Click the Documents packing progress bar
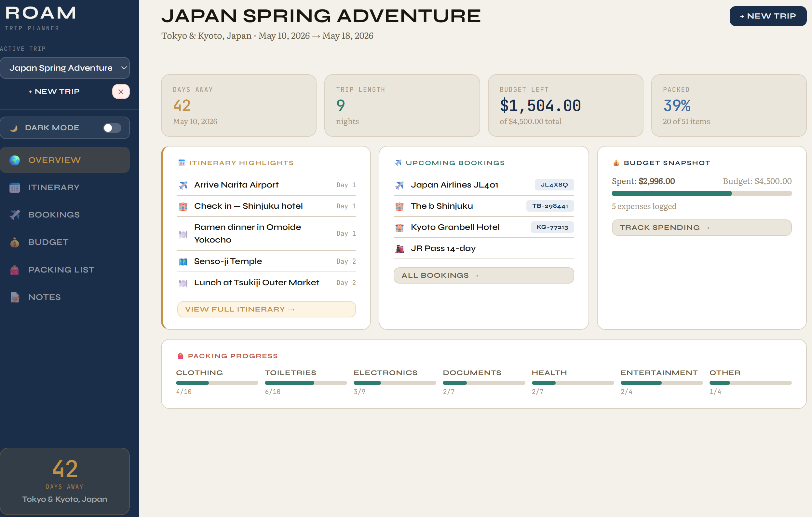 click(x=483, y=383)
